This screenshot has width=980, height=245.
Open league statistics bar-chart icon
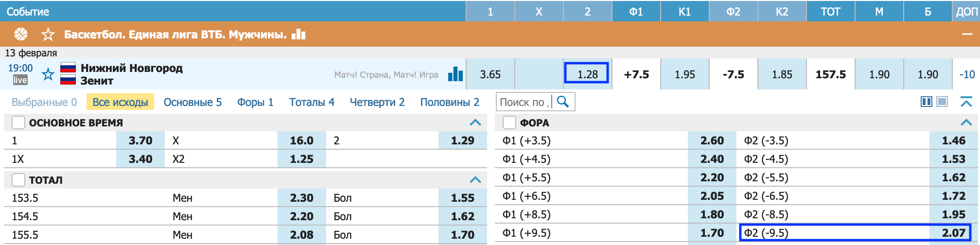(298, 34)
